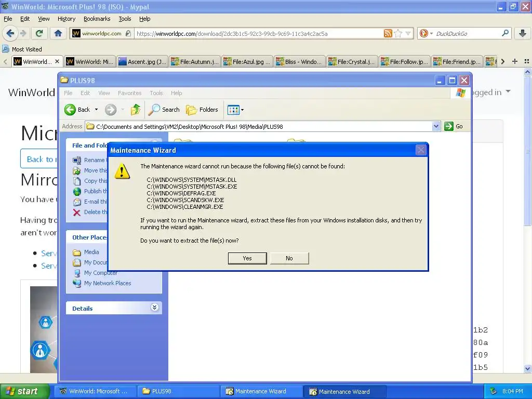Switch to the first Maintenance Wizard taskbar button
The width and height of the screenshot is (532, 399).
click(x=261, y=391)
